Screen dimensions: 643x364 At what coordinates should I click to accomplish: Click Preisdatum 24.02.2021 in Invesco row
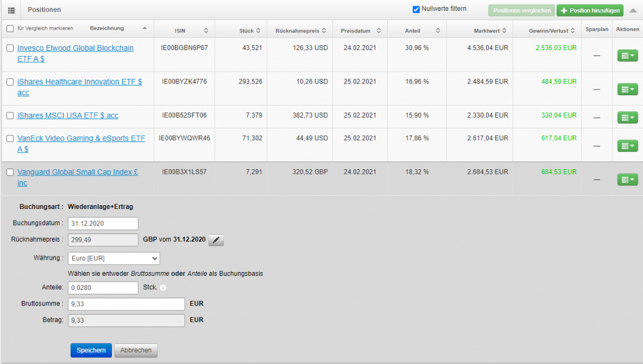[359, 48]
